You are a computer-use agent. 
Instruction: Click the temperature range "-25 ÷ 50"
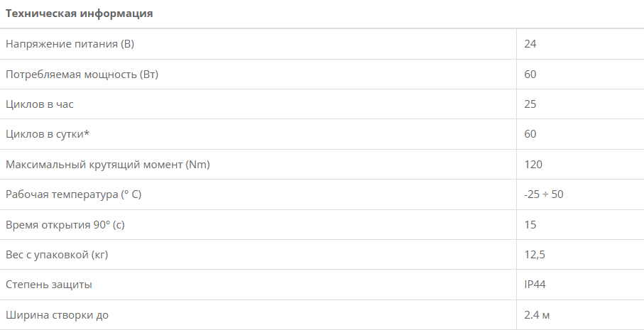pos(543,194)
